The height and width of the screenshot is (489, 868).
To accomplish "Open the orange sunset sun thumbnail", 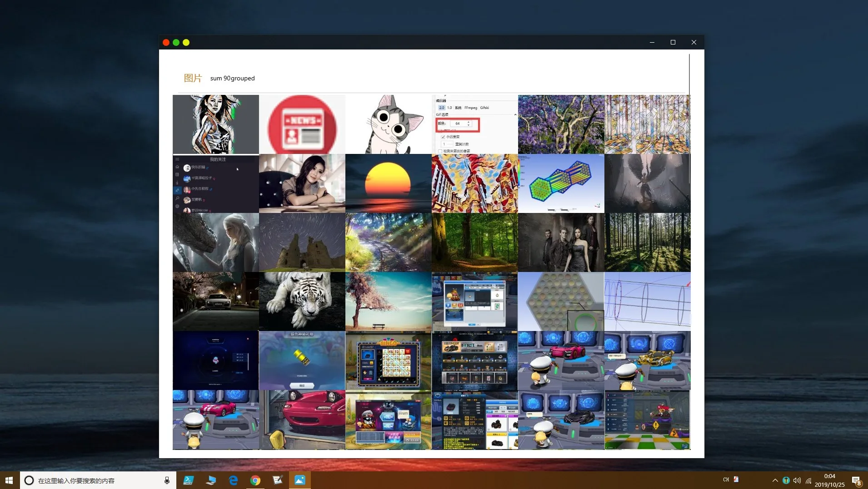I will (389, 183).
